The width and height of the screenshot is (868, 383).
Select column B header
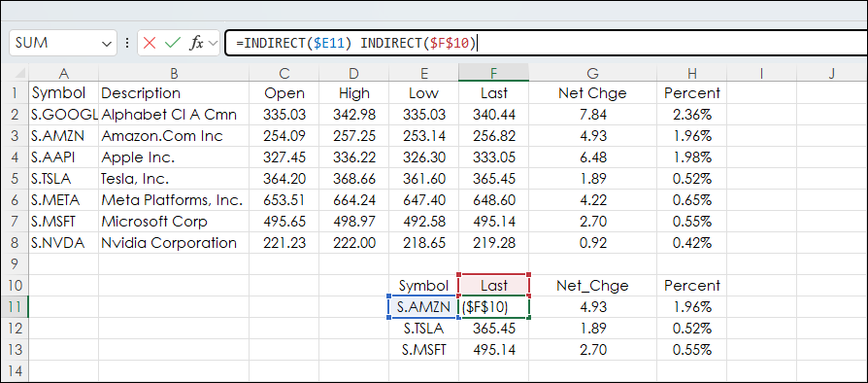pyautogui.click(x=174, y=73)
